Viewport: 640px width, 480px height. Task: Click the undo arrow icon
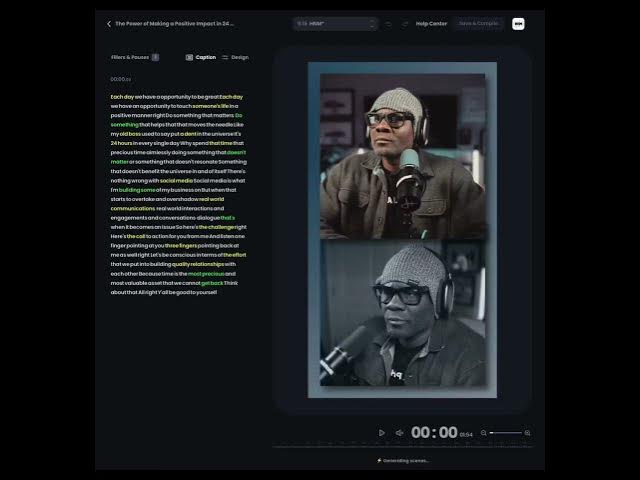(x=388, y=23)
